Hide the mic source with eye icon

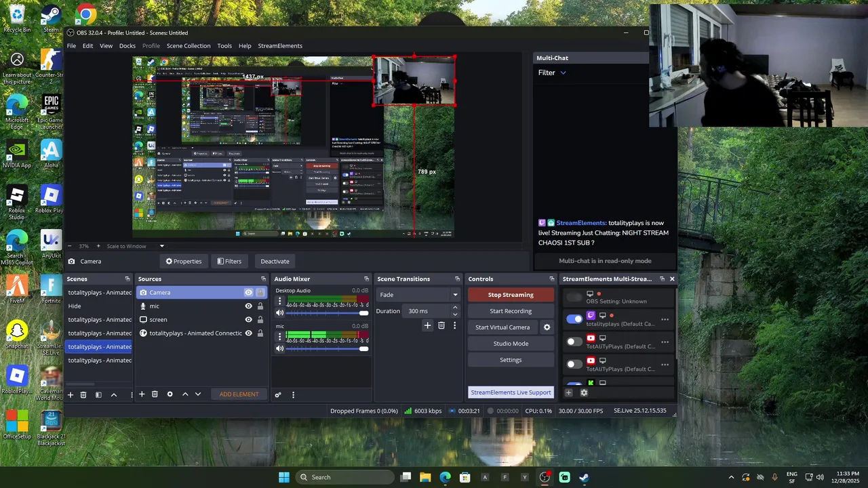point(248,306)
